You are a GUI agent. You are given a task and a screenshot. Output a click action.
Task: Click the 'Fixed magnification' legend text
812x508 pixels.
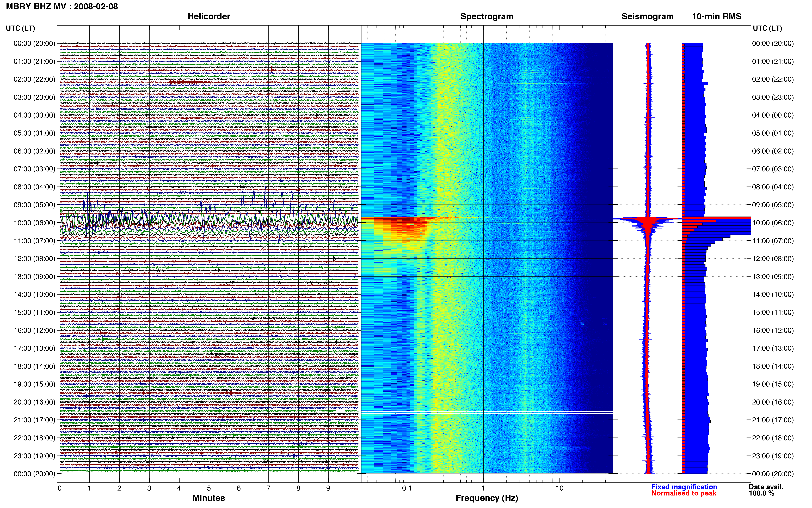point(684,487)
